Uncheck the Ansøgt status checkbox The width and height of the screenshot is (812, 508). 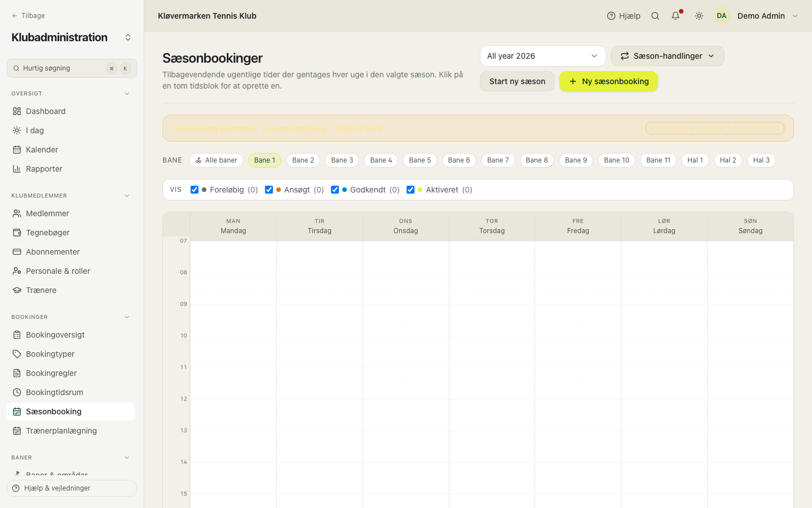click(269, 190)
